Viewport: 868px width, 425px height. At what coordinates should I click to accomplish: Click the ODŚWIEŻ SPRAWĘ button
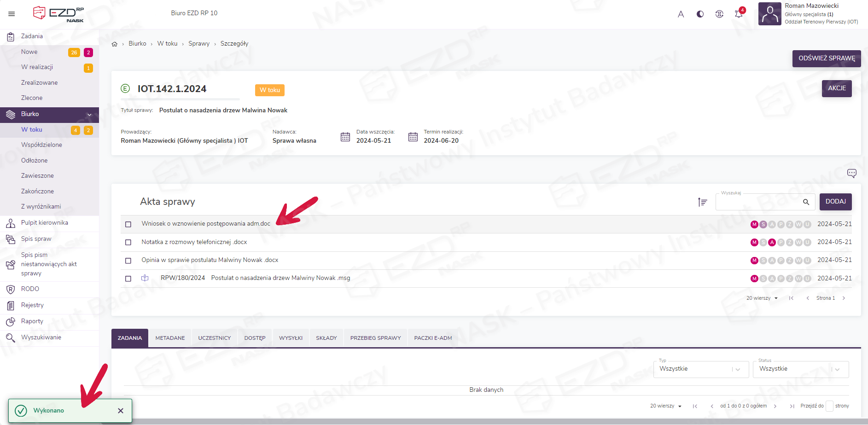click(826, 58)
